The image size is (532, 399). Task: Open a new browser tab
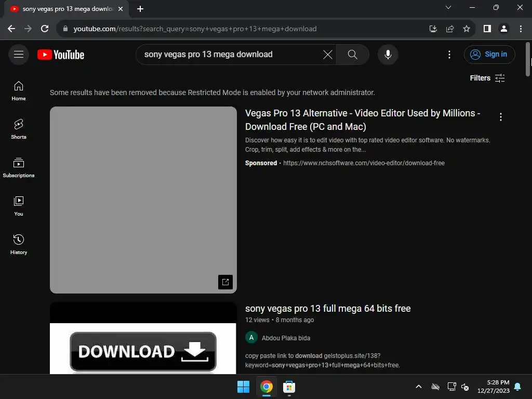[x=140, y=9]
